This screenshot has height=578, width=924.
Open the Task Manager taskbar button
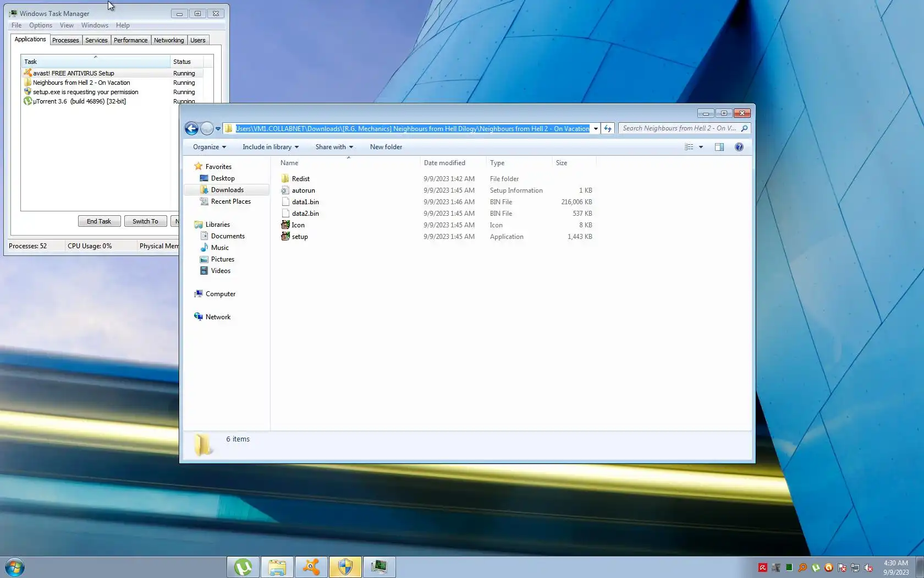pyautogui.click(x=380, y=567)
